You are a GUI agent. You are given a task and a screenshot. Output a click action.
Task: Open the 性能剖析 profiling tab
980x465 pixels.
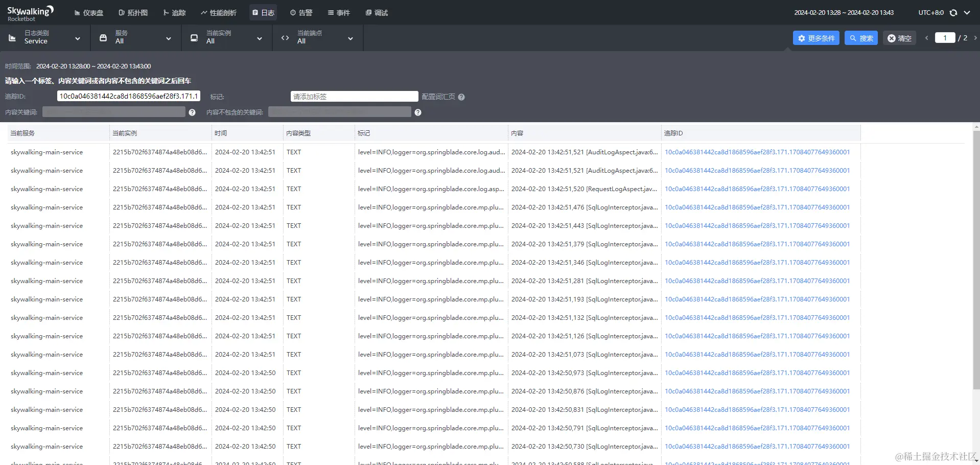(219, 13)
